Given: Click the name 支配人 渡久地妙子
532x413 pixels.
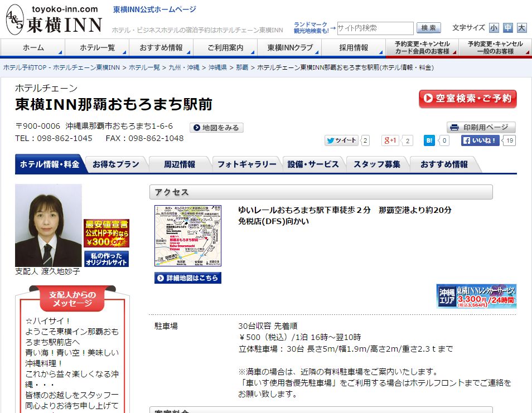Looking at the screenshot, I should tap(47, 271).
